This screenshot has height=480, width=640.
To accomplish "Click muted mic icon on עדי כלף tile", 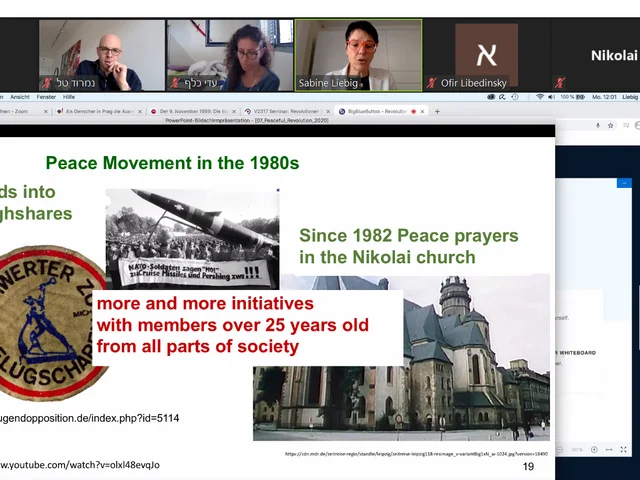I will 176,83.
